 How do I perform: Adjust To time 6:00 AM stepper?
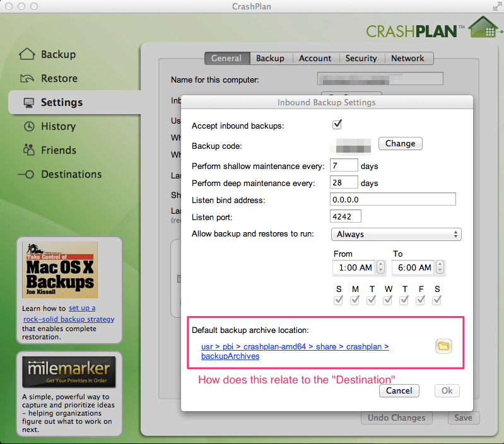440,267
